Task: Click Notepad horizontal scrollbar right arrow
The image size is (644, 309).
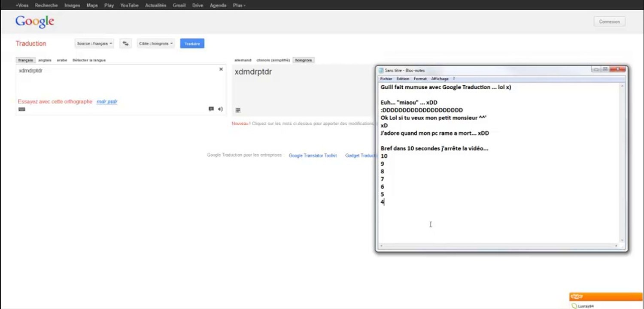Action: [616, 246]
